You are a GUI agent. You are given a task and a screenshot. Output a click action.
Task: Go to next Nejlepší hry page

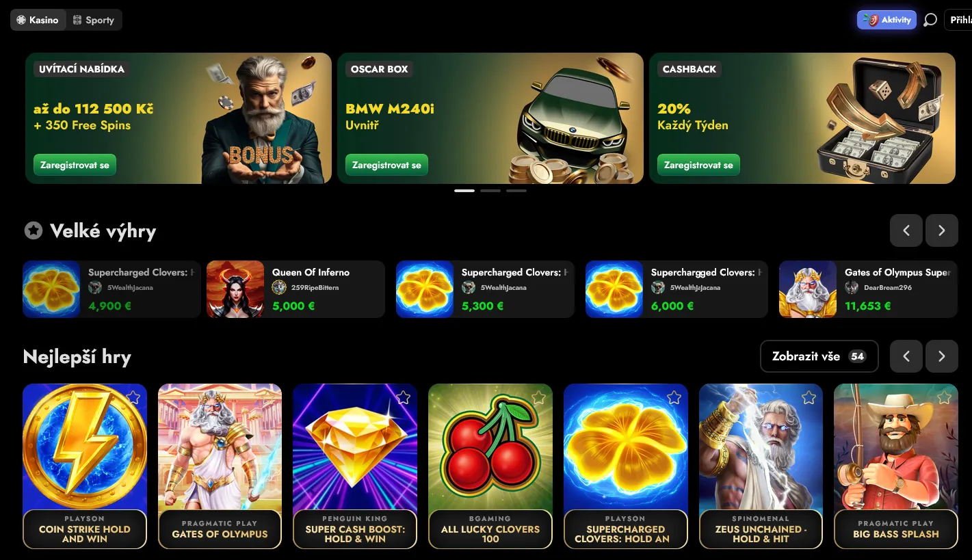pyautogui.click(x=942, y=356)
